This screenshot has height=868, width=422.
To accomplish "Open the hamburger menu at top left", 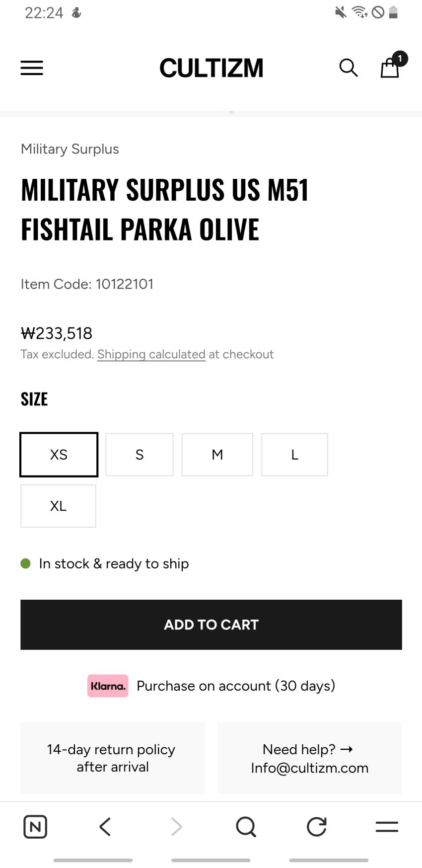I will tap(32, 68).
